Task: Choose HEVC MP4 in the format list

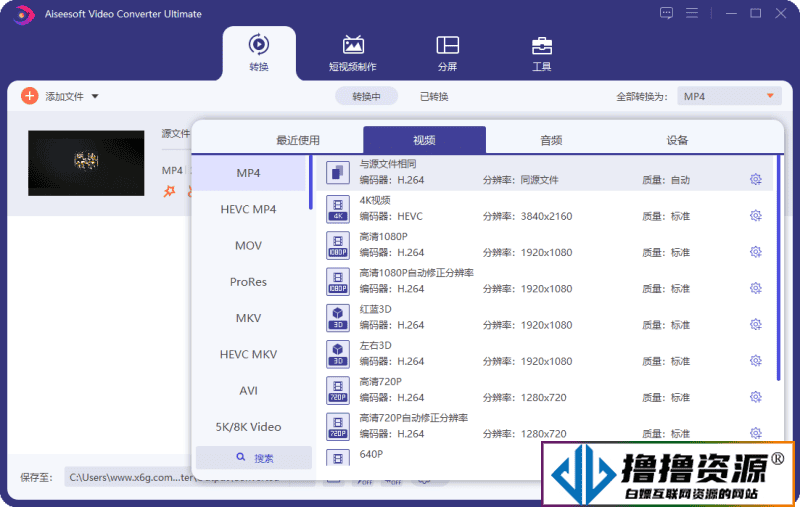Action: [x=248, y=209]
